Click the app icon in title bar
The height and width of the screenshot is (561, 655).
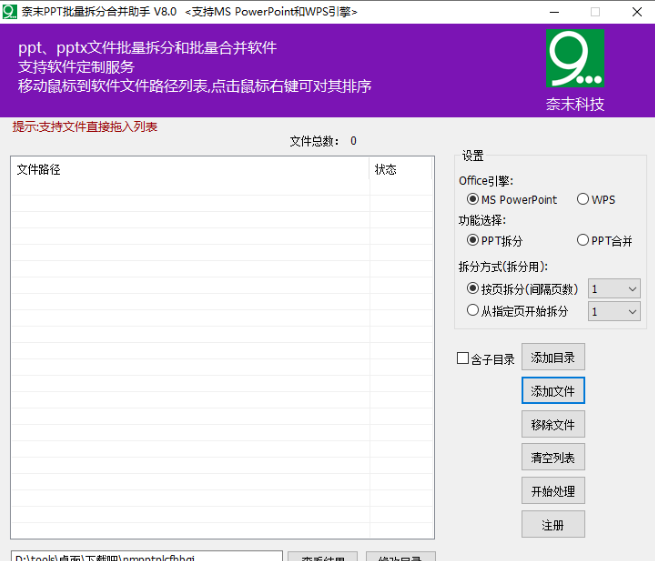9,11
